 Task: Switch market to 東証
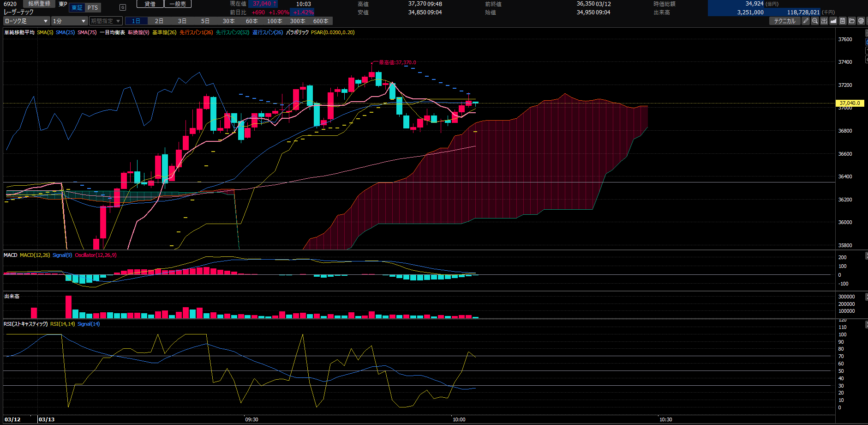pyautogui.click(x=77, y=8)
